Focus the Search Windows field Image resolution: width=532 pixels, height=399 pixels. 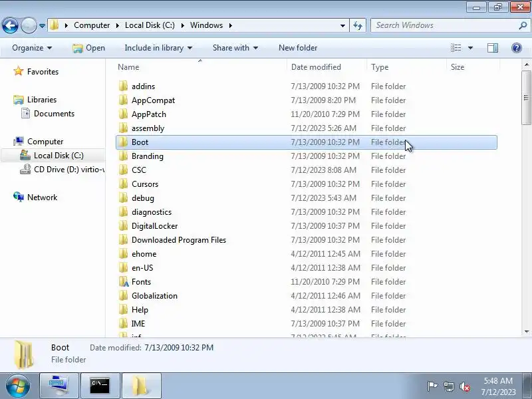tap(444, 25)
